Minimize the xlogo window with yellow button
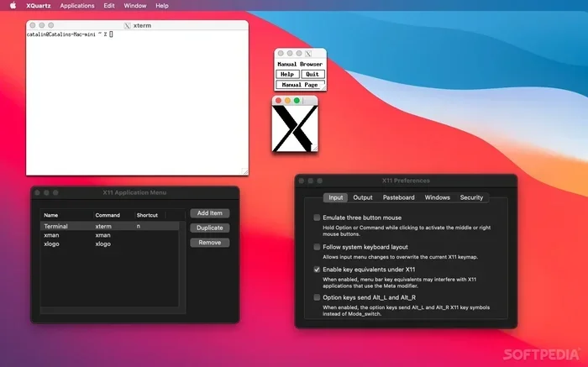The width and height of the screenshot is (588, 367). point(287,101)
